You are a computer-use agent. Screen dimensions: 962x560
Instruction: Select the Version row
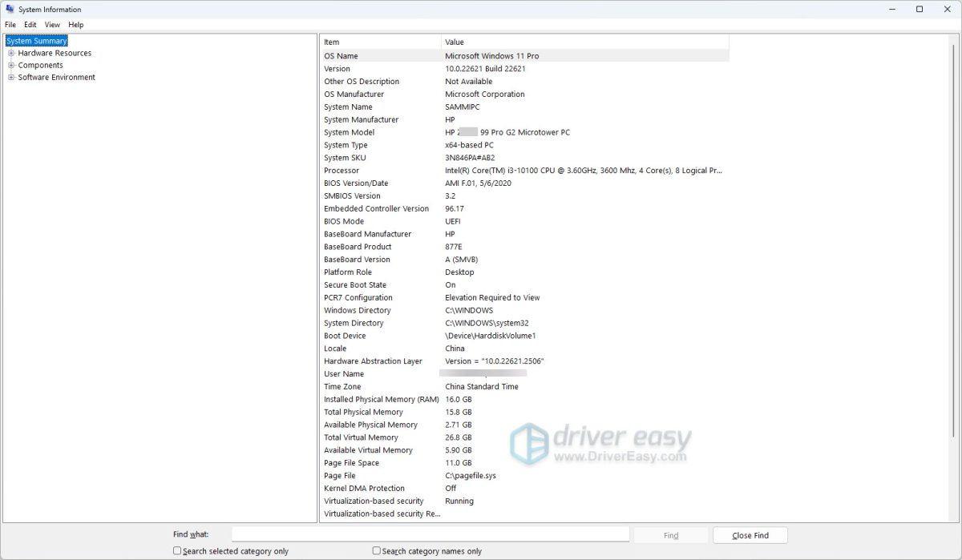pyautogui.click(x=525, y=69)
